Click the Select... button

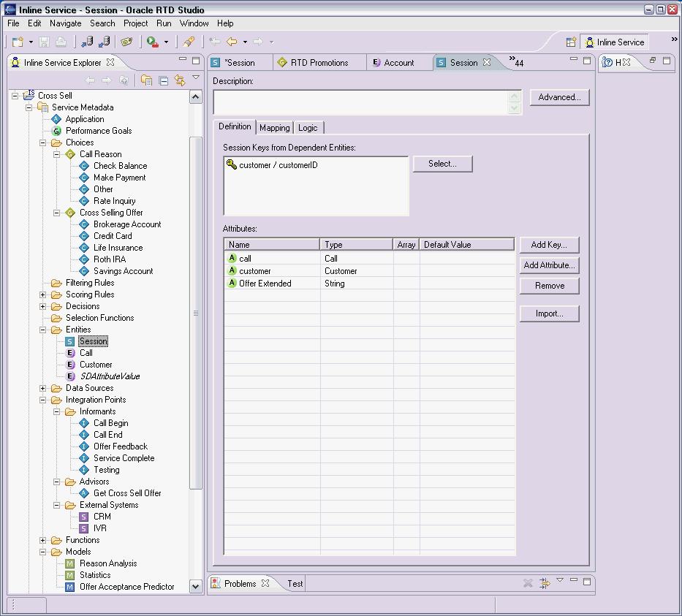442,164
